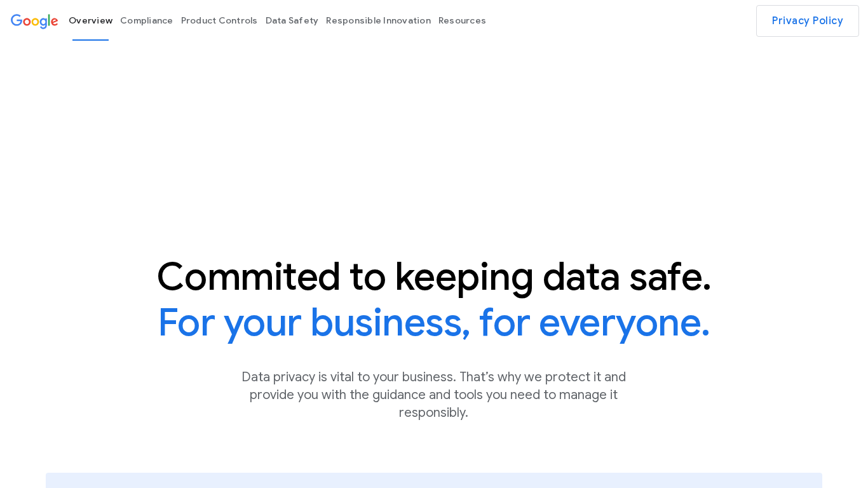Click the paragraph line mentioning guidance and tools
Image resolution: width=868 pixels, height=488 pixels.
(433, 395)
